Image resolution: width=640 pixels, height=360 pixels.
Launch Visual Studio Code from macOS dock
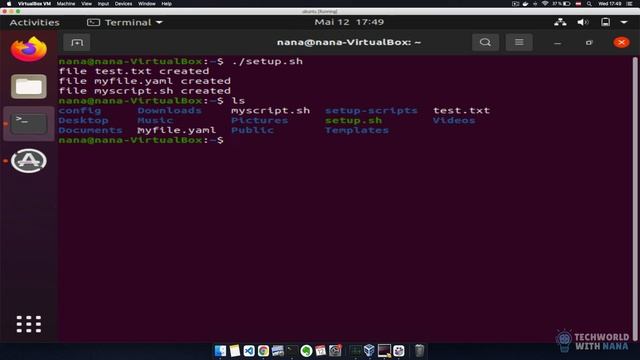249,351
